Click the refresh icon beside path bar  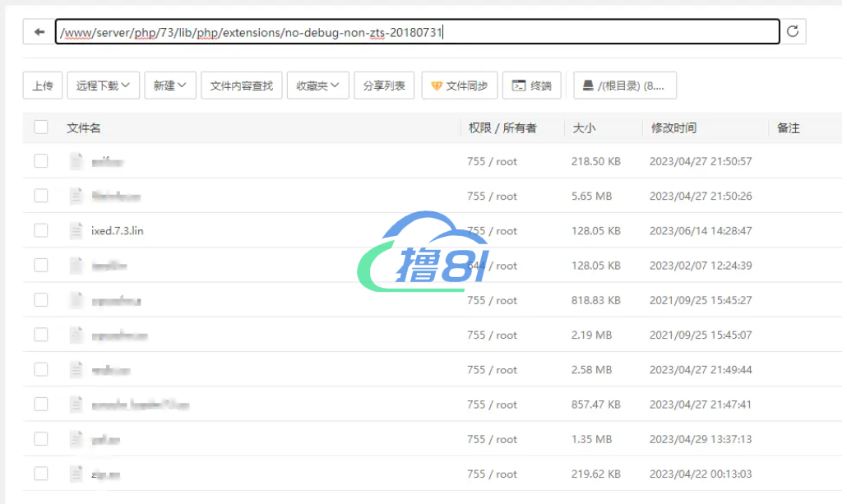tap(793, 32)
